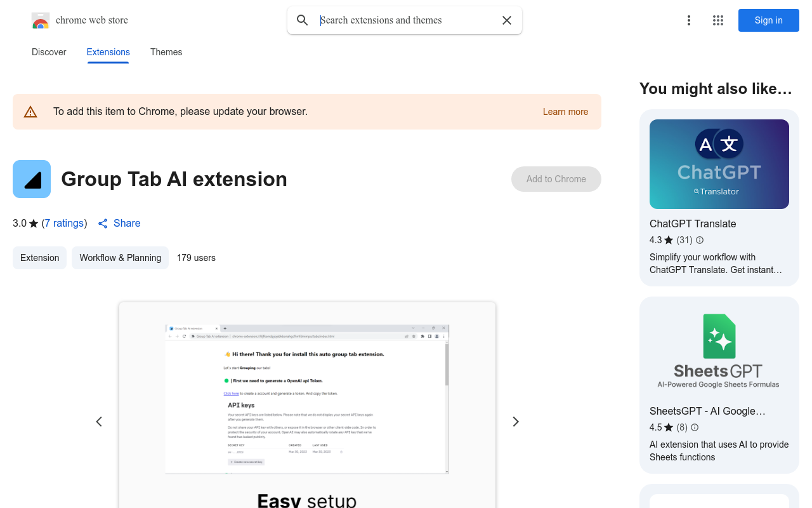
Task: Click ChatGPT Translate's description text
Action: pyautogui.click(x=716, y=264)
